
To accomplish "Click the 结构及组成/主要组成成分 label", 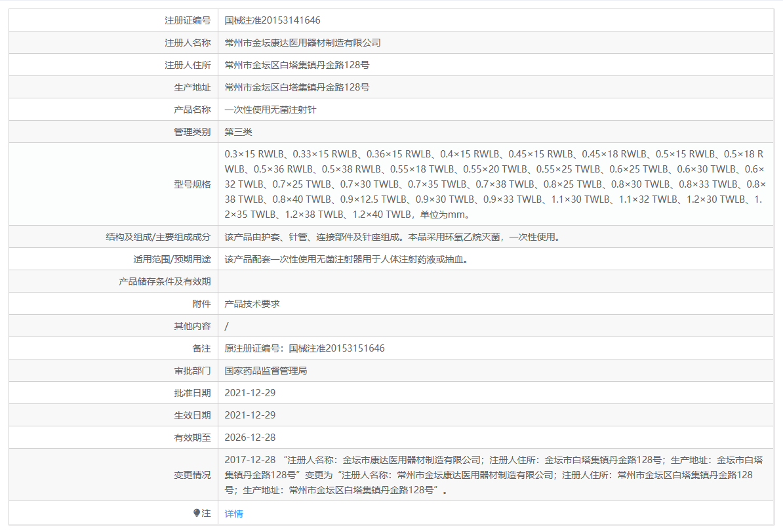I will tap(158, 237).
